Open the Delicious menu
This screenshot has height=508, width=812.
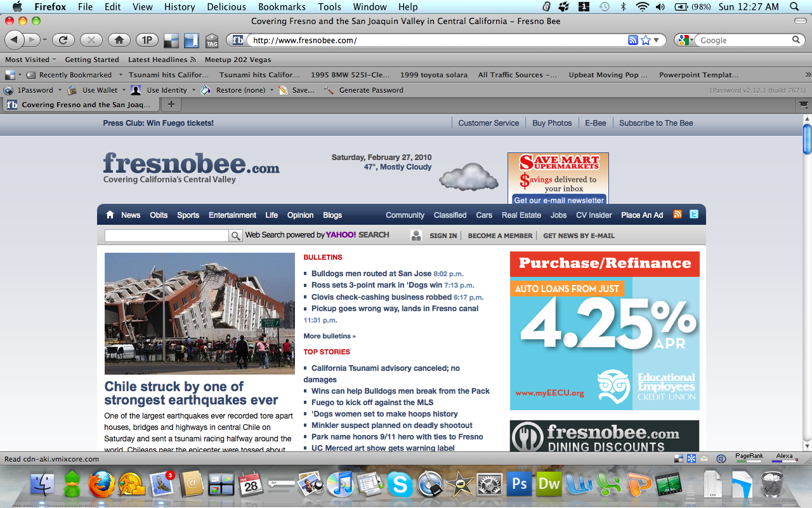[x=226, y=7]
